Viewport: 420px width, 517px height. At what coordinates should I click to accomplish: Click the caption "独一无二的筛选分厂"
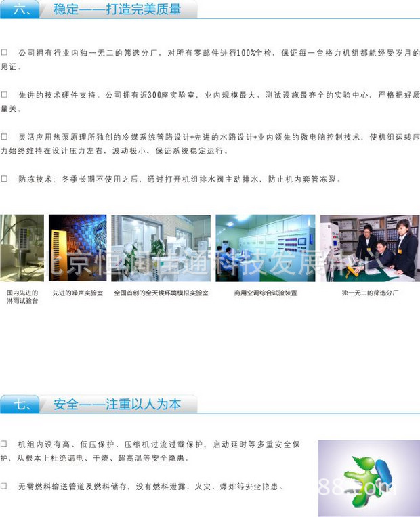(x=370, y=293)
